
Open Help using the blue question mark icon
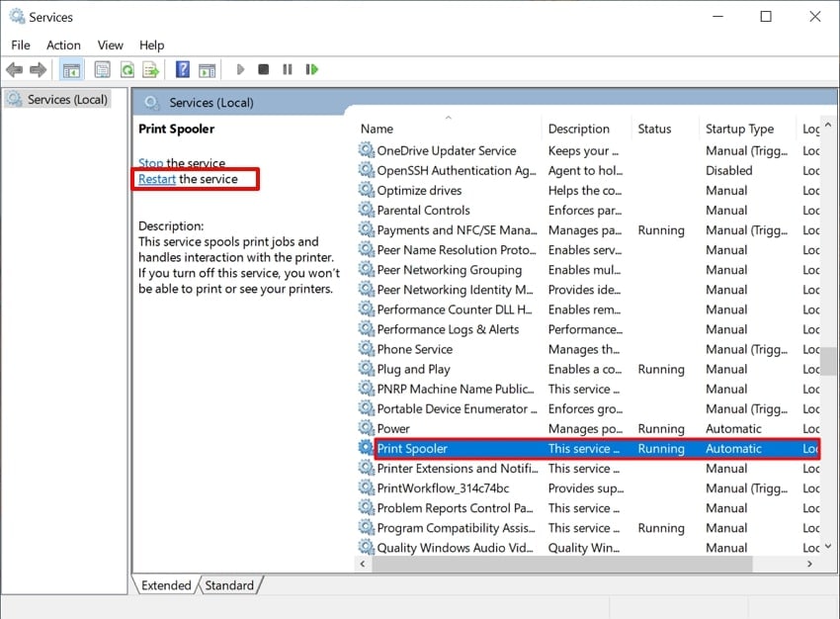183,69
